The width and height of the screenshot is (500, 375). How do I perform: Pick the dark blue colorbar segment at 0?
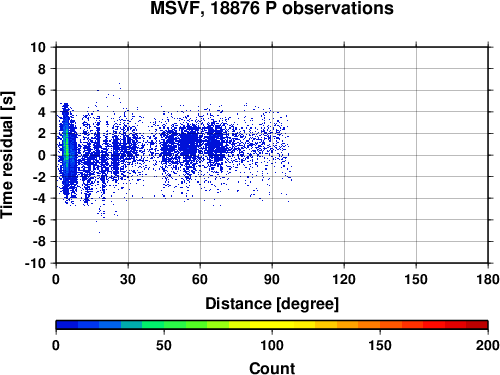(67, 325)
